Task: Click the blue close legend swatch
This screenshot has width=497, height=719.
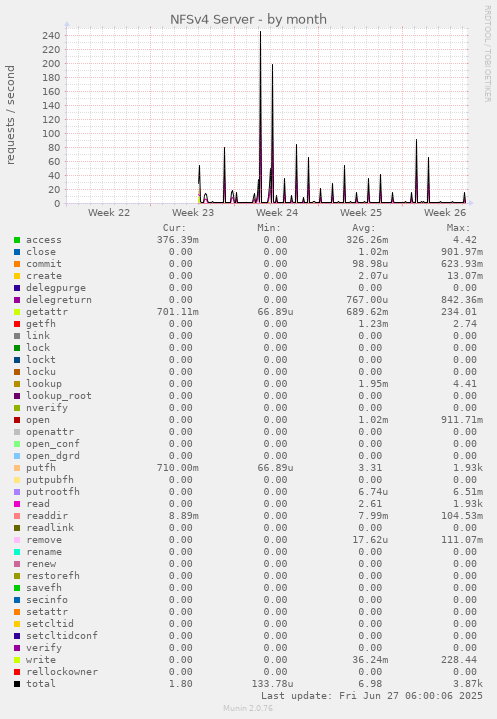Action: [x=17, y=252]
